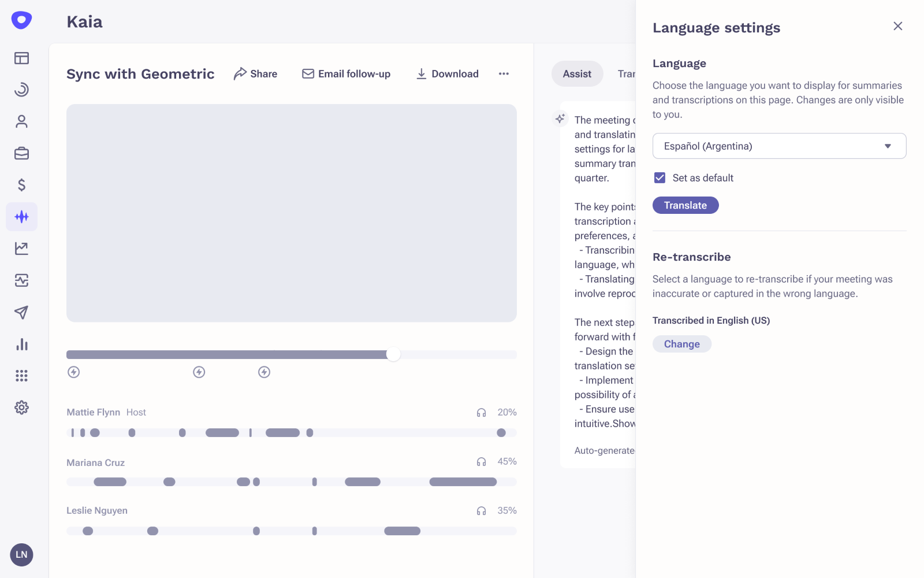Close the Language settings panel
Image resolution: width=924 pixels, height=578 pixels.
coord(897,26)
